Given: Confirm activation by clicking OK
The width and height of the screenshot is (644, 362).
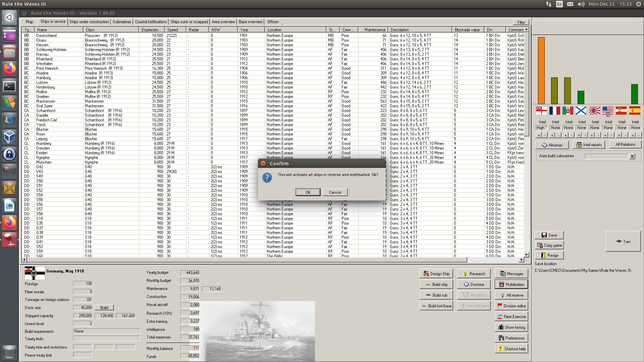Looking at the screenshot, I should click(x=308, y=192).
